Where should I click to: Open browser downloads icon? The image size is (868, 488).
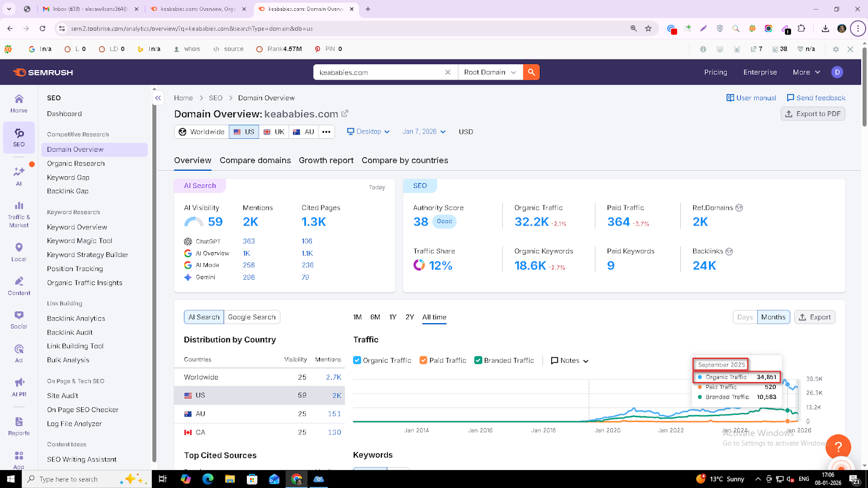(x=825, y=28)
